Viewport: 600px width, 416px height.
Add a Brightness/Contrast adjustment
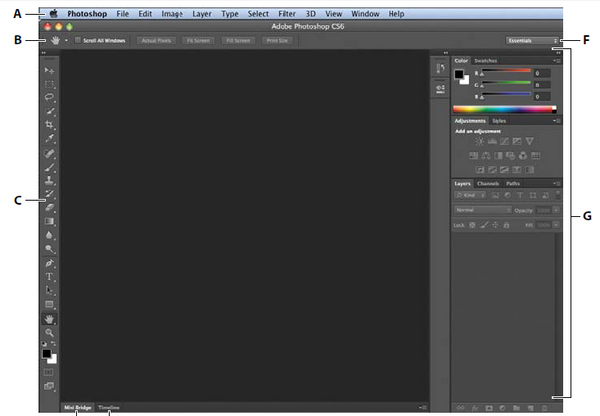tap(479, 142)
